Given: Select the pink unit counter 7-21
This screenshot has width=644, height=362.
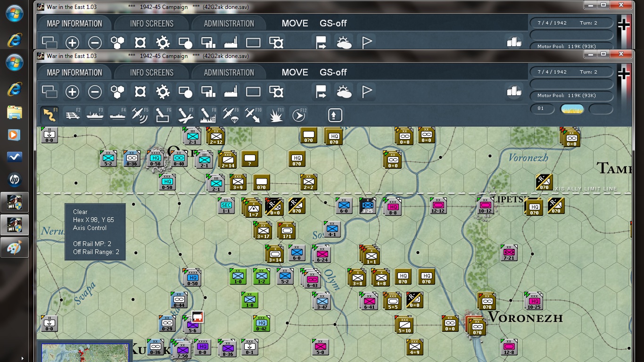Looking at the screenshot, I should tap(509, 253).
